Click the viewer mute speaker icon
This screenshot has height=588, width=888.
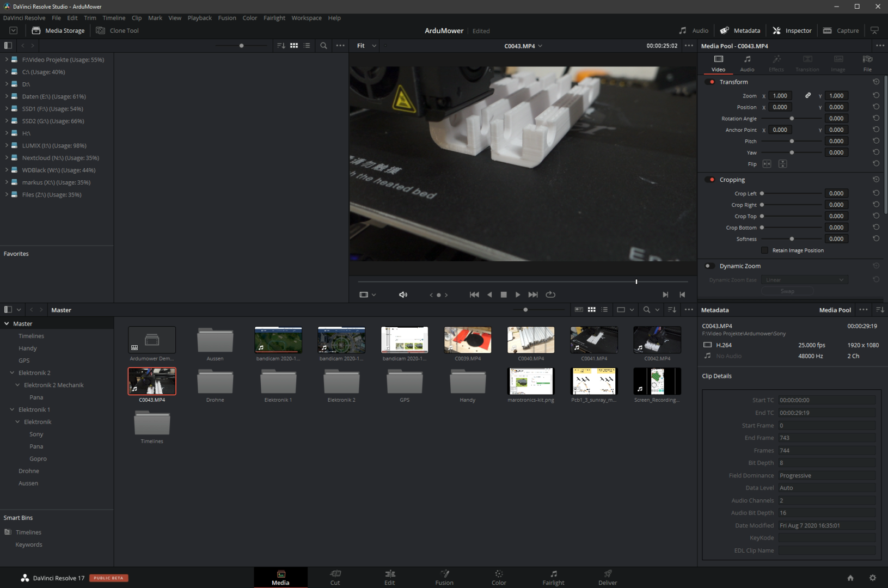[x=403, y=295]
